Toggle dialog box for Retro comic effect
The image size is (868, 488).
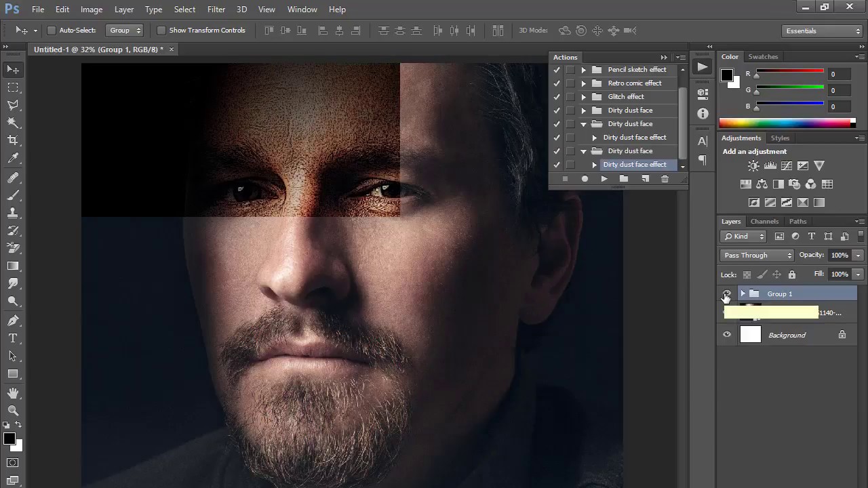[x=570, y=83]
